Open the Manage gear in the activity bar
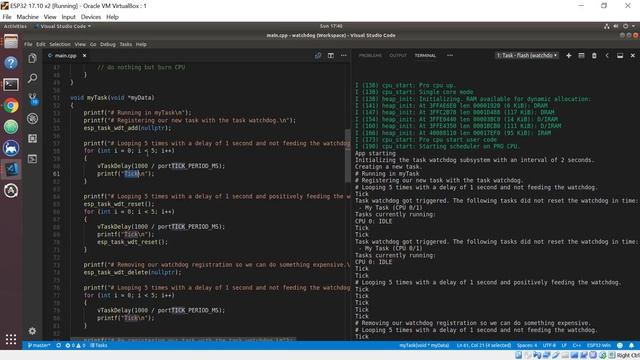Screen dimensions: 640x360 click(x=32, y=331)
